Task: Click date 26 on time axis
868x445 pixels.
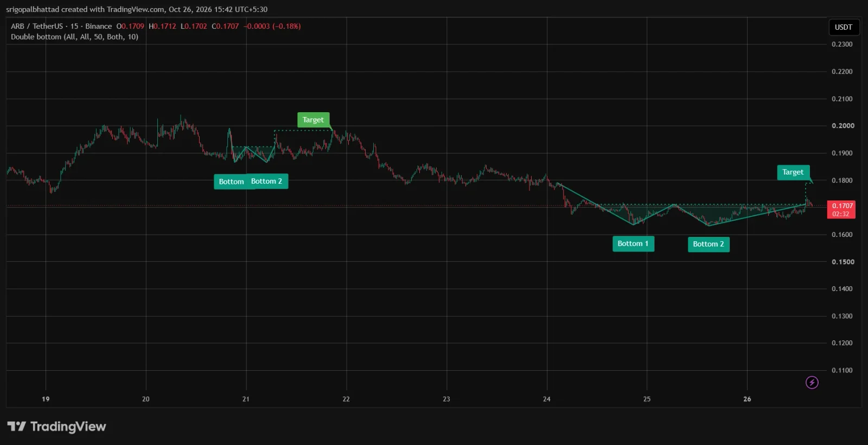Action: (x=747, y=399)
